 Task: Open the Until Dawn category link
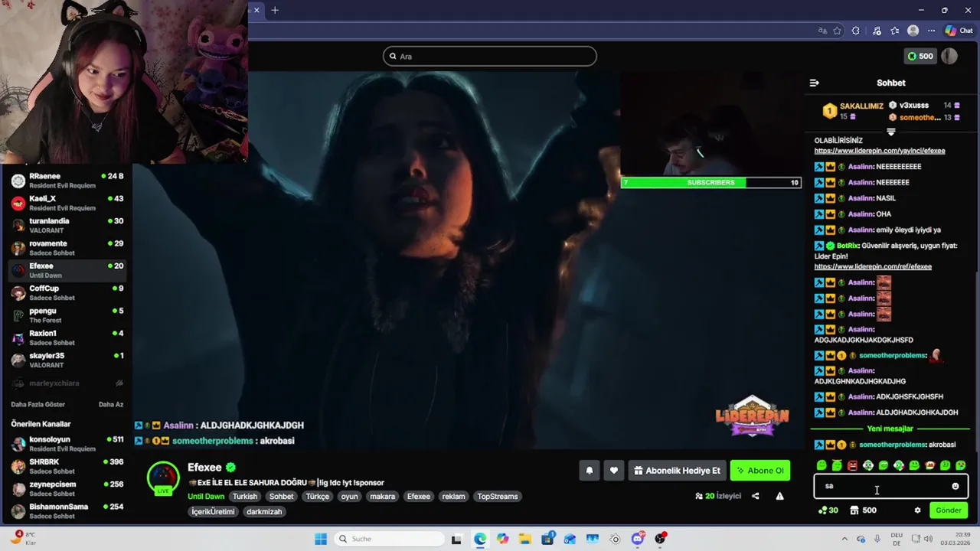click(x=206, y=496)
